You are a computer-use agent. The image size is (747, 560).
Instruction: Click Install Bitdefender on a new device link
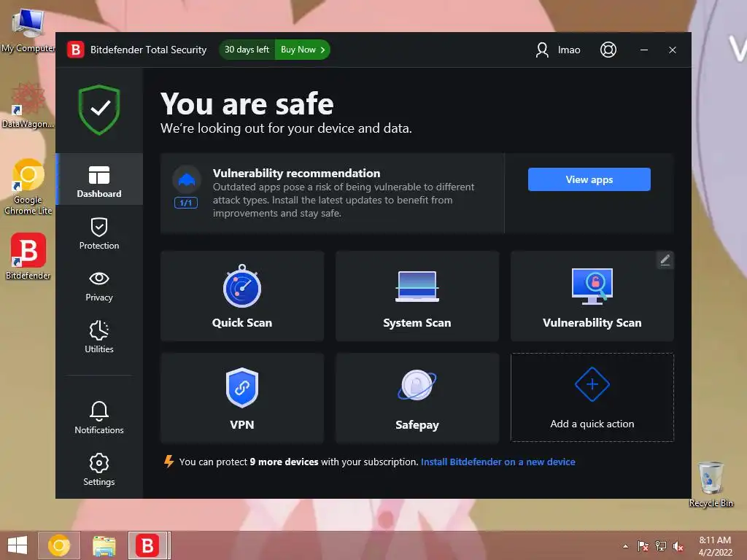pos(498,462)
